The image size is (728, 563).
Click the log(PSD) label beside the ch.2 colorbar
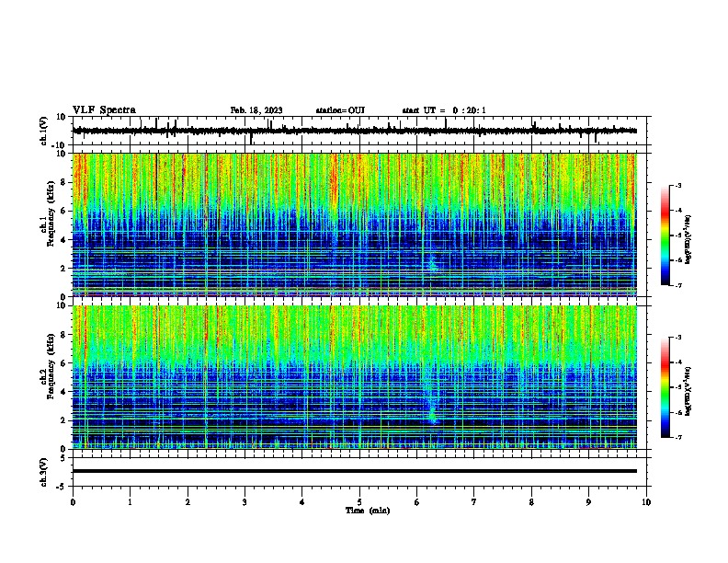(x=688, y=391)
